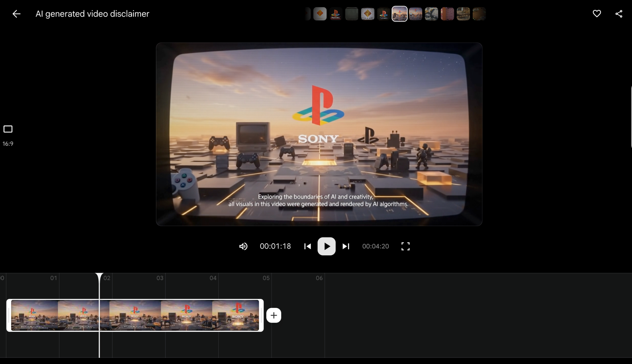632x364 pixels.
Task: Select the living room coffee table thumbnail
Action: 463,14
